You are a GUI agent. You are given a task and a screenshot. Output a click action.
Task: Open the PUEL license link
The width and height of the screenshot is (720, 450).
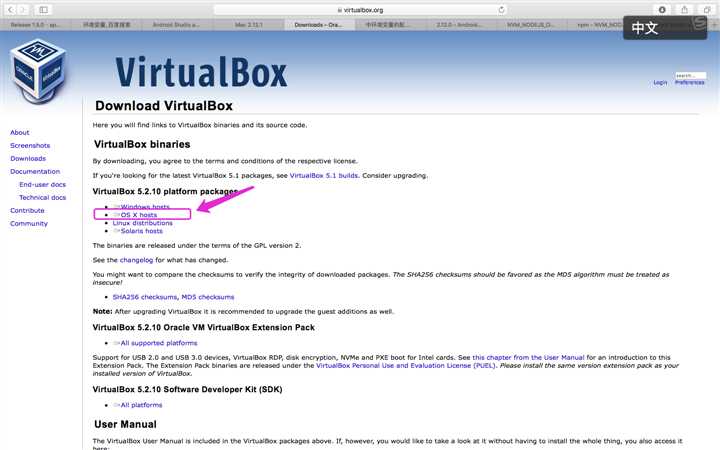(x=406, y=366)
